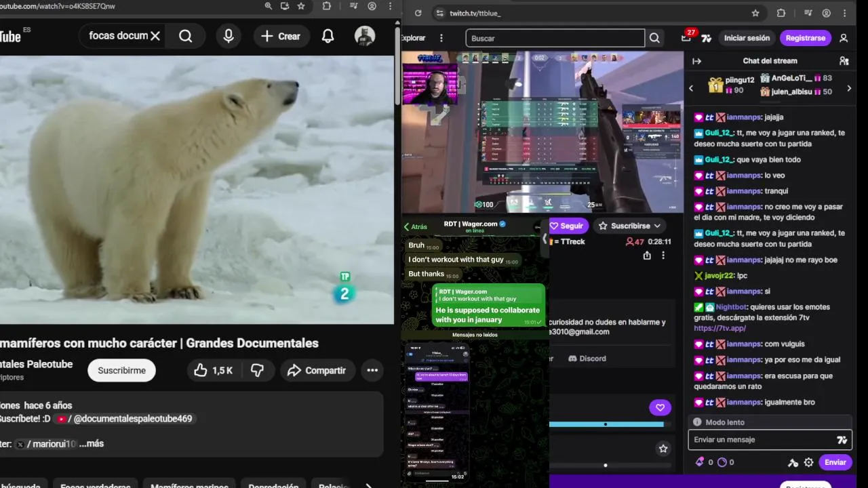Screen dimensions: 868x488
Task: Clear the YouTube search box text
Action: pos(155,36)
